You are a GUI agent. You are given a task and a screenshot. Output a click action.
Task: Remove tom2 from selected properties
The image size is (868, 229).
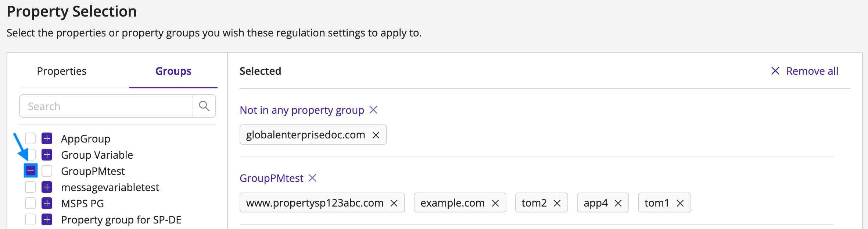[x=557, y=203]
